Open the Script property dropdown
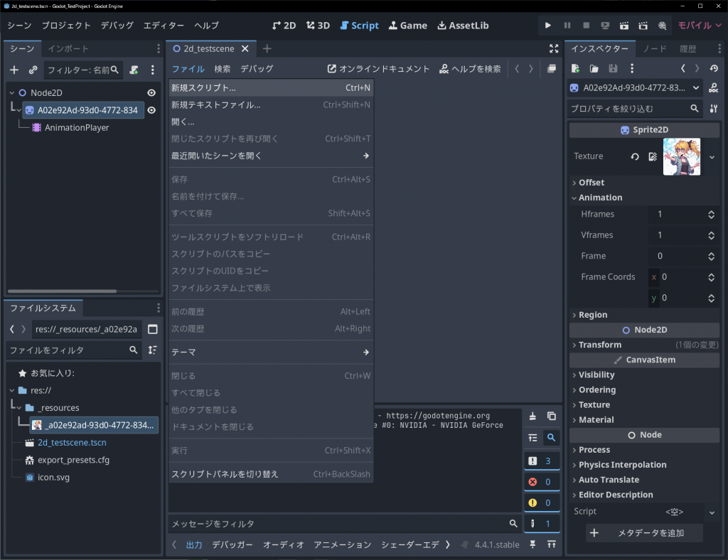The image size is (728, 560). pyautogui.click(x=712, y=512)
